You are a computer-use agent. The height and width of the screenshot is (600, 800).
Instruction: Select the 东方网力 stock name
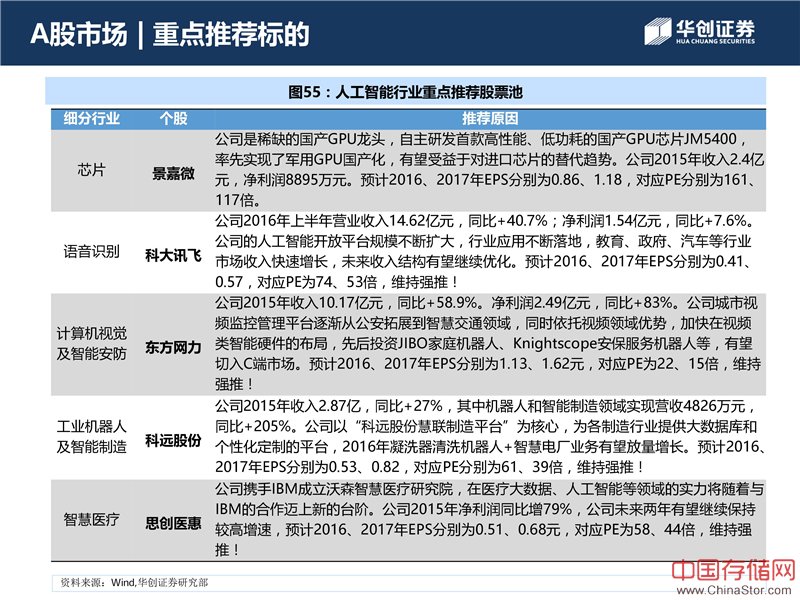[173, 342]
